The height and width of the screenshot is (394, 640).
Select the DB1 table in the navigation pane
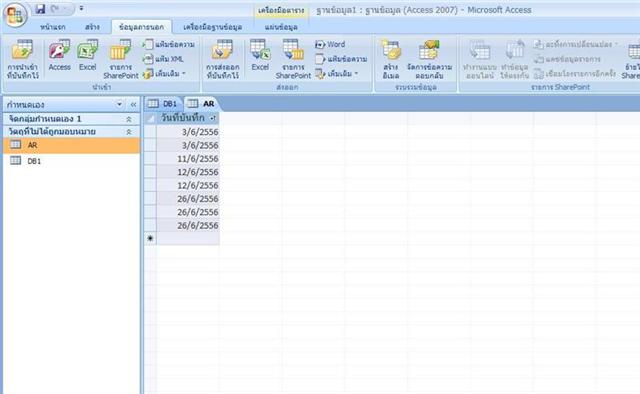71,161
